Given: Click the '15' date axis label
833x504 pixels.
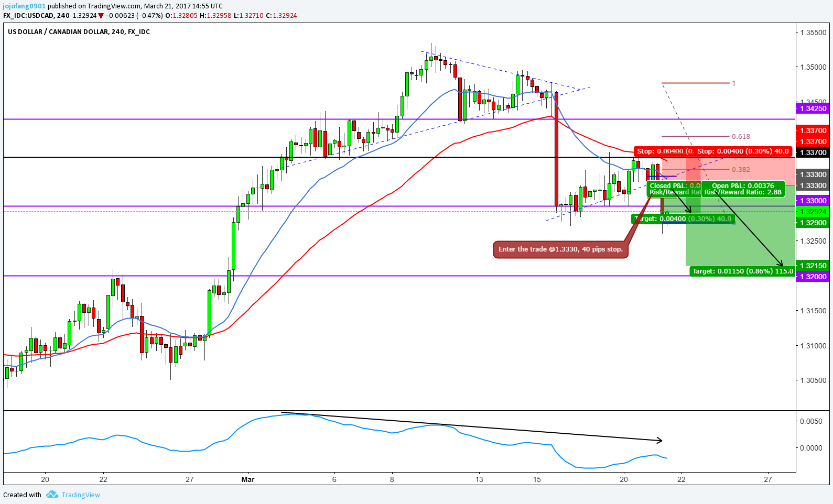Looking at the screenshot, I should (x=537, y=479).
